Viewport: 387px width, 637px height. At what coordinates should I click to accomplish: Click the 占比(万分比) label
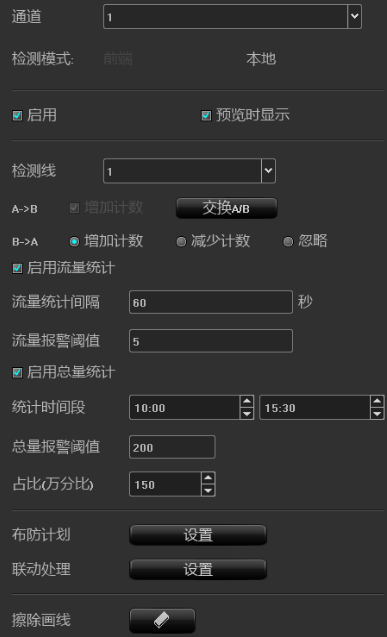click(x=53, y=484)
